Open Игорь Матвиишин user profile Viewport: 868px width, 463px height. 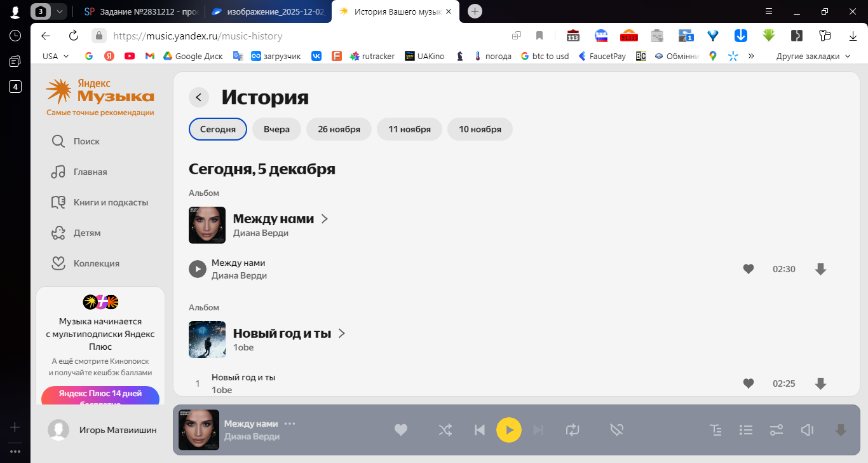tap(102, 430)
